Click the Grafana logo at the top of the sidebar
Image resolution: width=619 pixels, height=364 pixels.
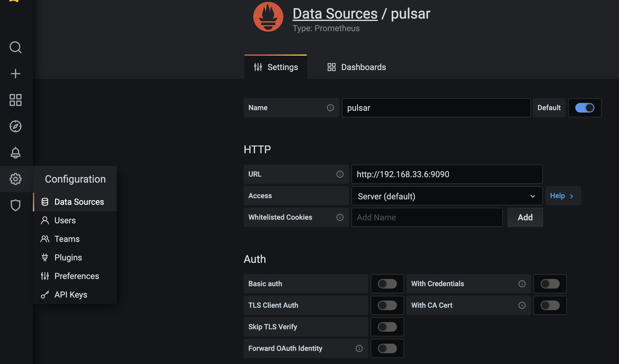14,1
